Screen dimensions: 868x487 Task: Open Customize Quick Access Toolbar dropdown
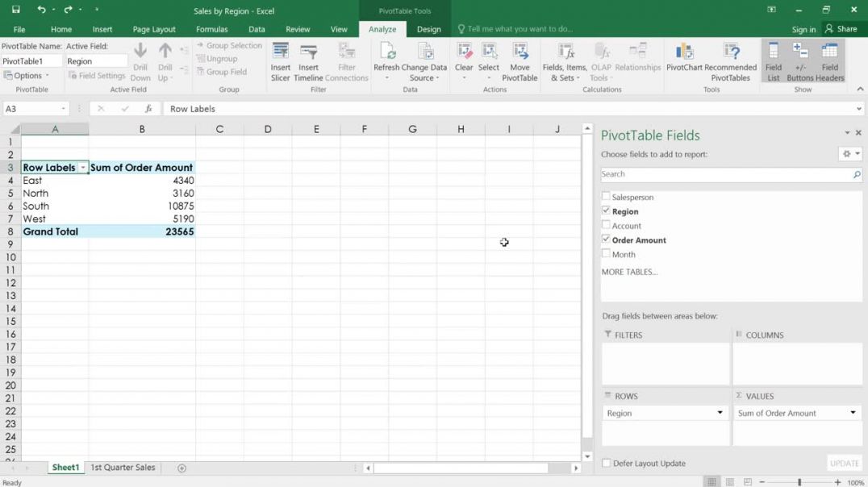click(97, 10)
